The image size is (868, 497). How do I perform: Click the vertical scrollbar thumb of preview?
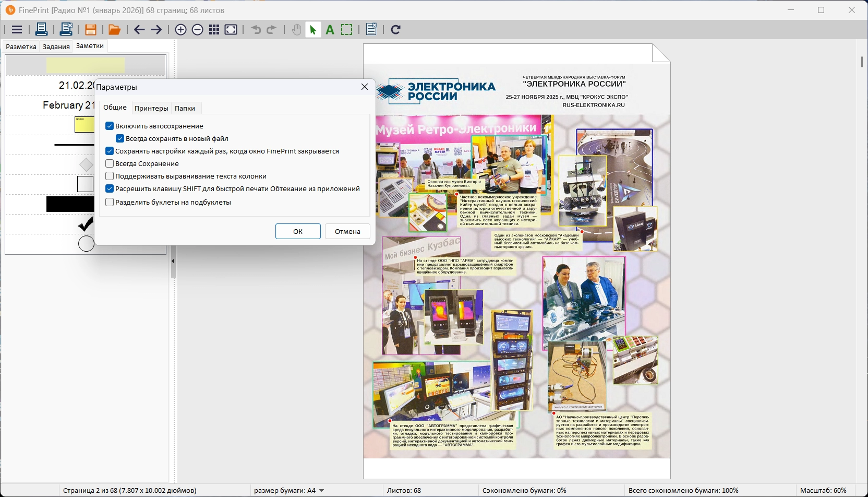coord(862,62)
